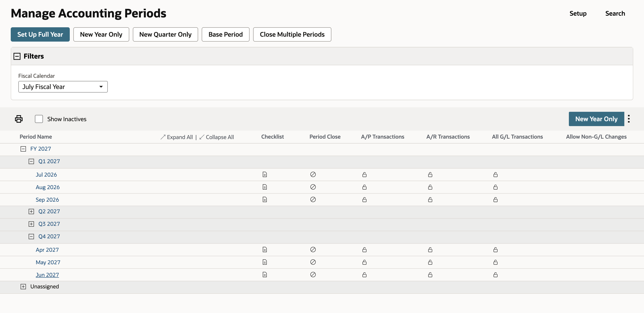
Task: Collapse the Q4 2027 quarter
Action: pyautogui.click(x=31, y=237)
